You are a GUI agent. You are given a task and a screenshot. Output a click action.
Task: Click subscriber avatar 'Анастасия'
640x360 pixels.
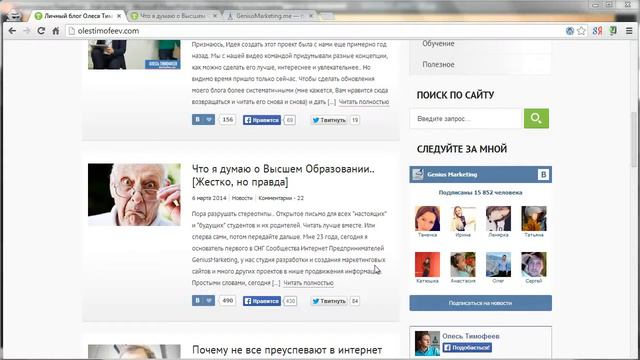click(x=463, y=264)
